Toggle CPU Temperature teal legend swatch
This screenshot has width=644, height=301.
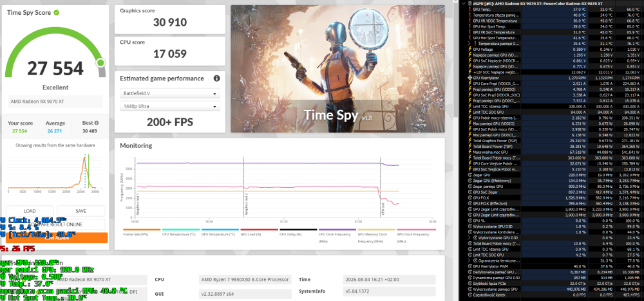click(x=181, y=230)
